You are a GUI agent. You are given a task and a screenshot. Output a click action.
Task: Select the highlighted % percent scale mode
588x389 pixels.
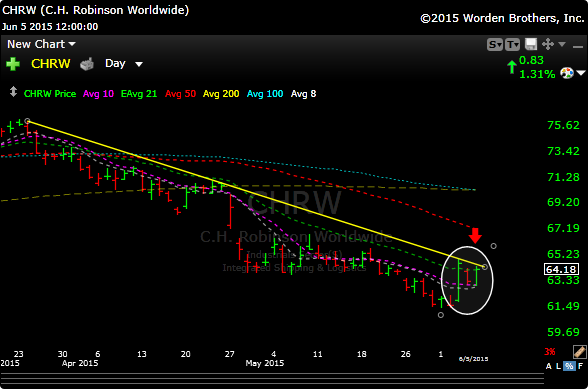pos(569,366)
